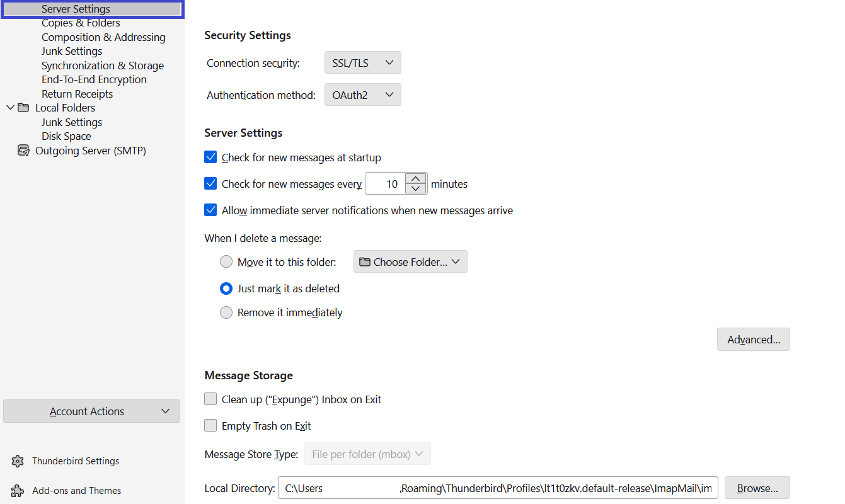845x504 pixels.
Task: Click the Outgoing Server (SMTP) envelope icon
Action: point(23,151)
